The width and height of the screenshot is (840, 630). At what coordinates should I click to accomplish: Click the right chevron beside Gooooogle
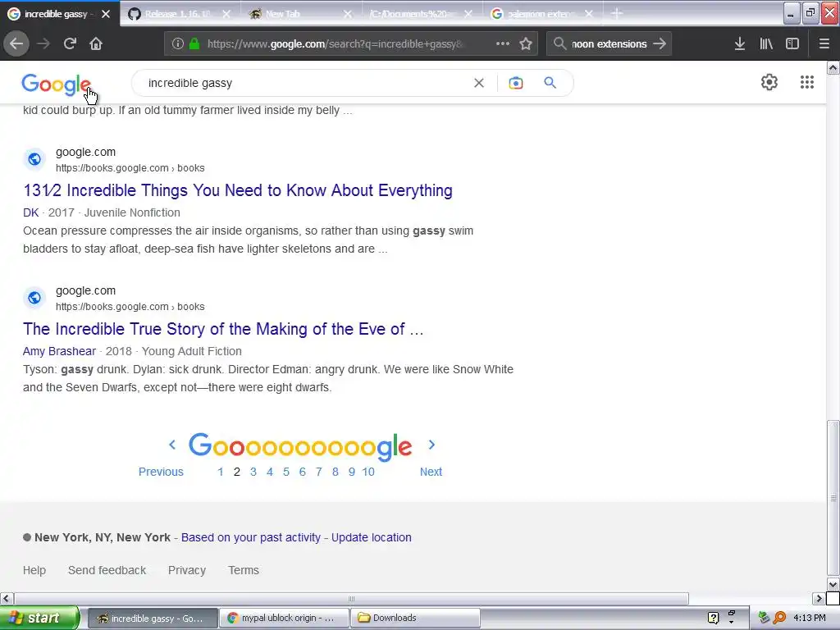tap(431, 445)
